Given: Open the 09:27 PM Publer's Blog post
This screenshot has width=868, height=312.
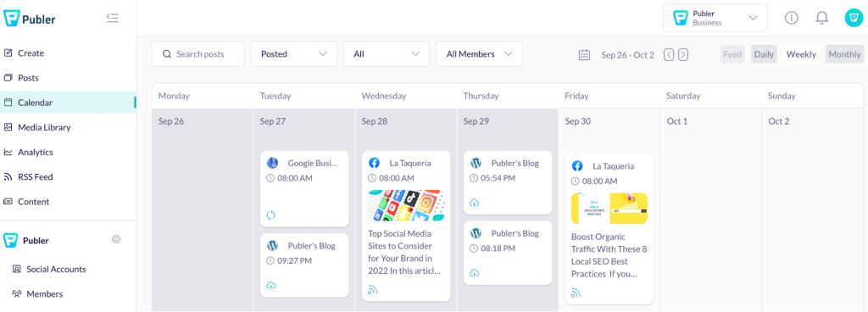Looking at the screenshot, I should click(304, 265).
